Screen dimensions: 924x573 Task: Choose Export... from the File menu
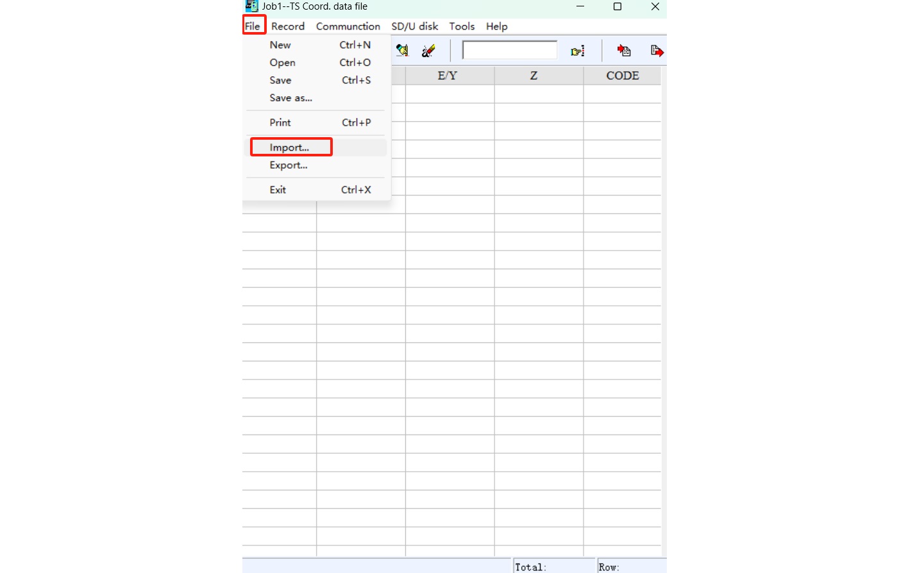289,165
